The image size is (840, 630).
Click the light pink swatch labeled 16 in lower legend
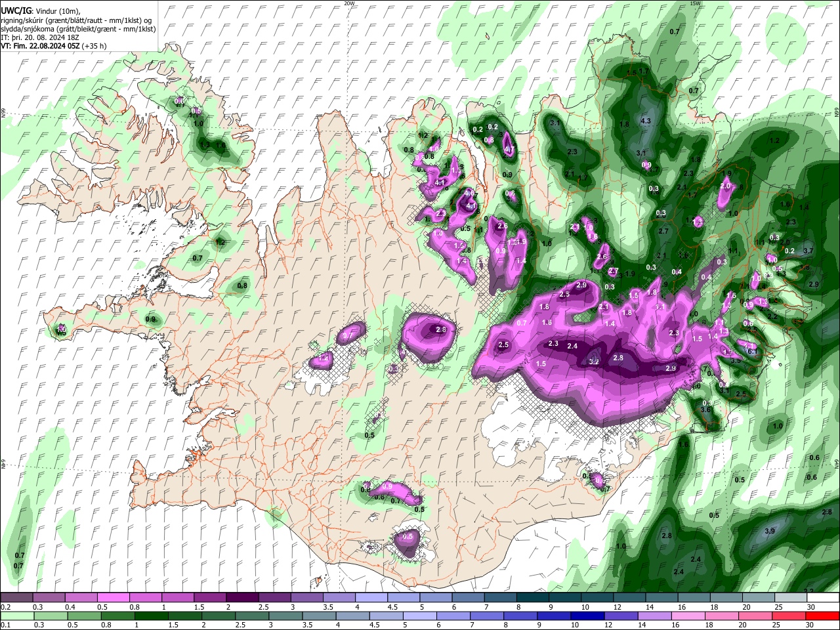[688, 616]
